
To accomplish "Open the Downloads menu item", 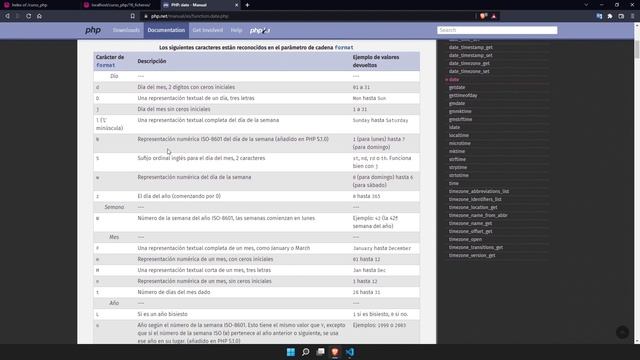I will pos(126,30).
